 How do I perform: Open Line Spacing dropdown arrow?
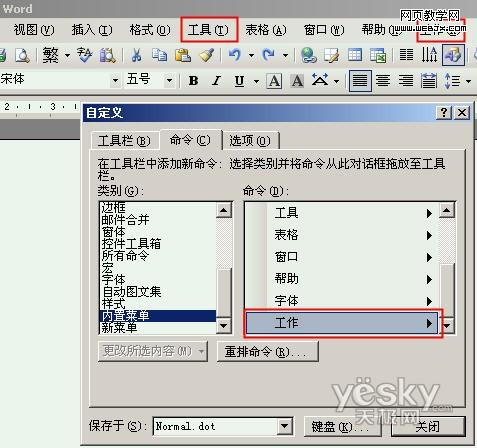click(468, 81)
